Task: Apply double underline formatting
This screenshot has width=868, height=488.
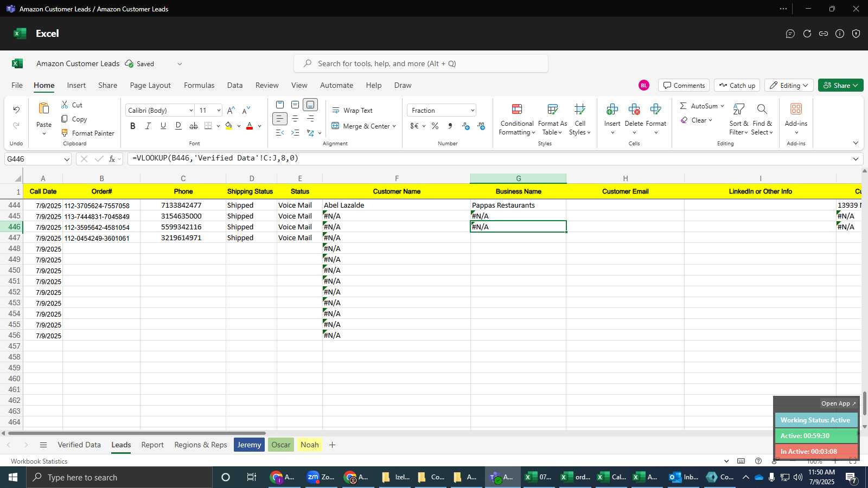Action: click(x=178, y=126)
